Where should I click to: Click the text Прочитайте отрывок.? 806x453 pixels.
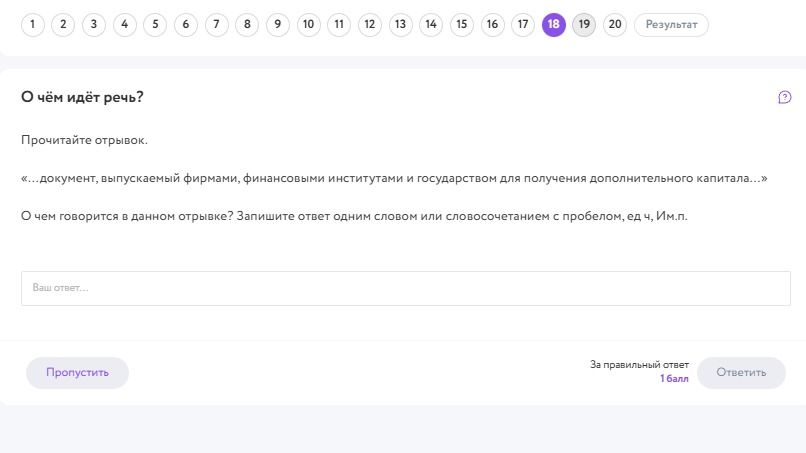coord(84,140)
